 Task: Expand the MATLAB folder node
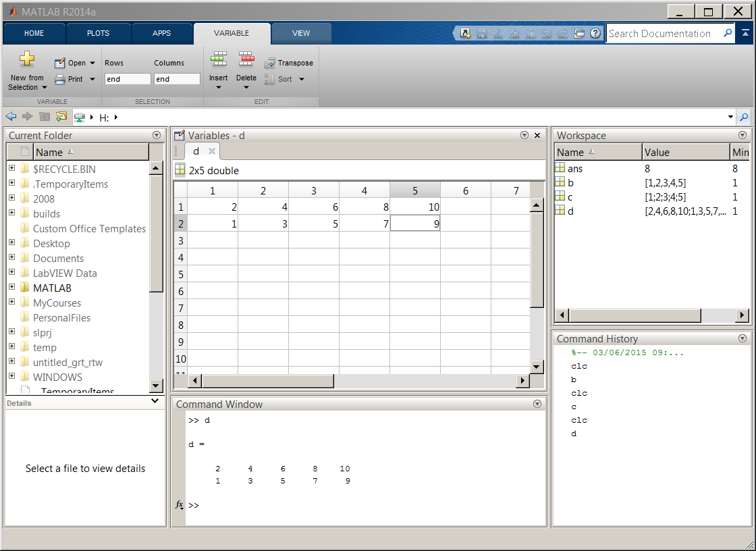[x=11, y=286]
